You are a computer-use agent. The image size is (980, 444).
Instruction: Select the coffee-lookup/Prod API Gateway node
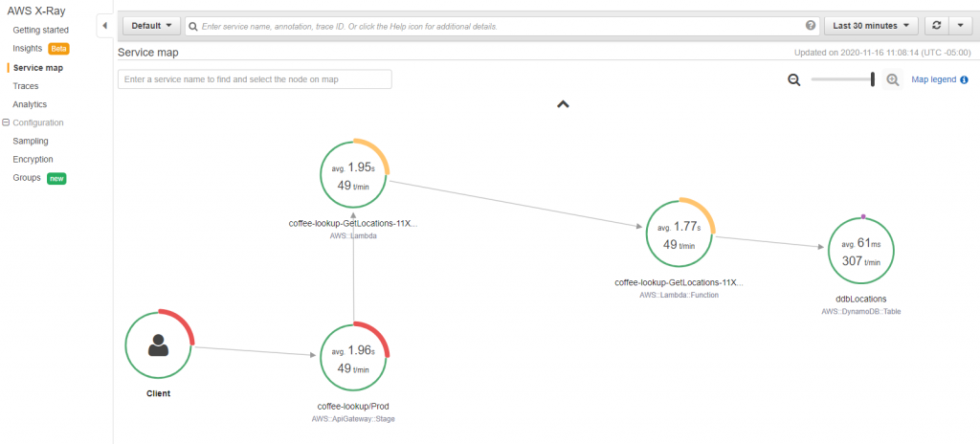[x=354, y=357]
